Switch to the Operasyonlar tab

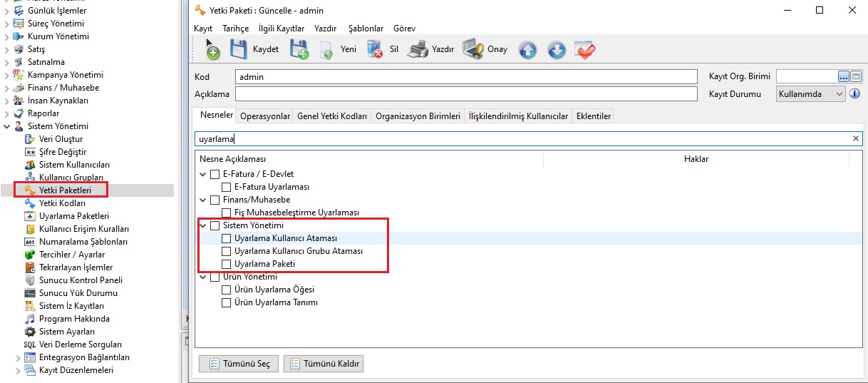pyautogui.click(x=265, y=116)
